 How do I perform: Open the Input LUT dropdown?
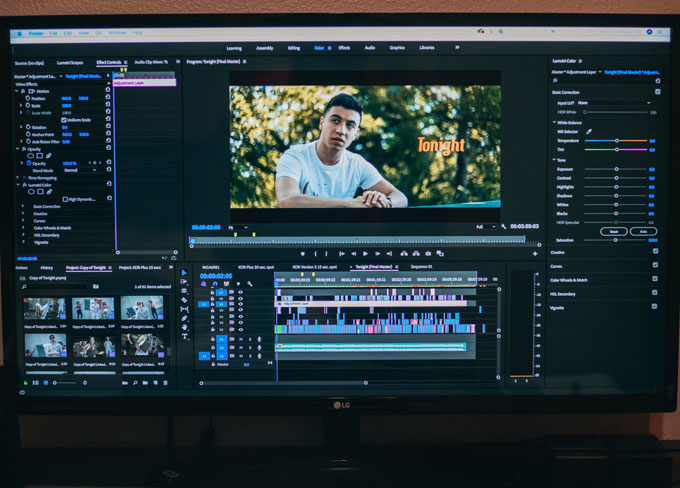click(615, 103)
